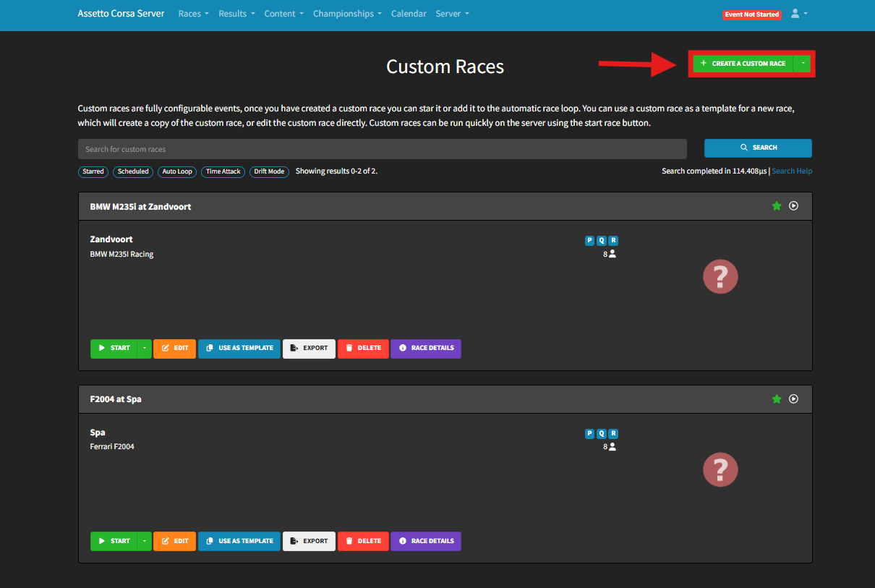
Task: Toggle the Scheduled filter
Action: pyautogui.click(x=133, y=171)
